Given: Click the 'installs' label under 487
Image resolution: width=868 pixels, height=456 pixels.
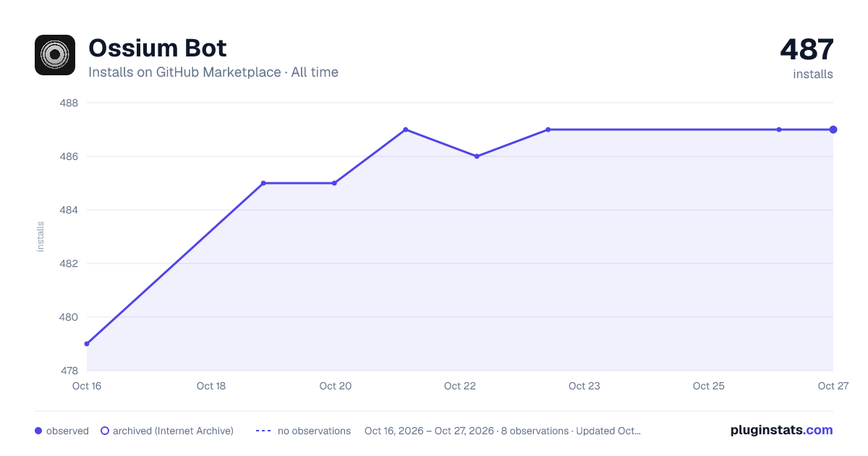Looking at the screenshot, I should pos(813,74).
